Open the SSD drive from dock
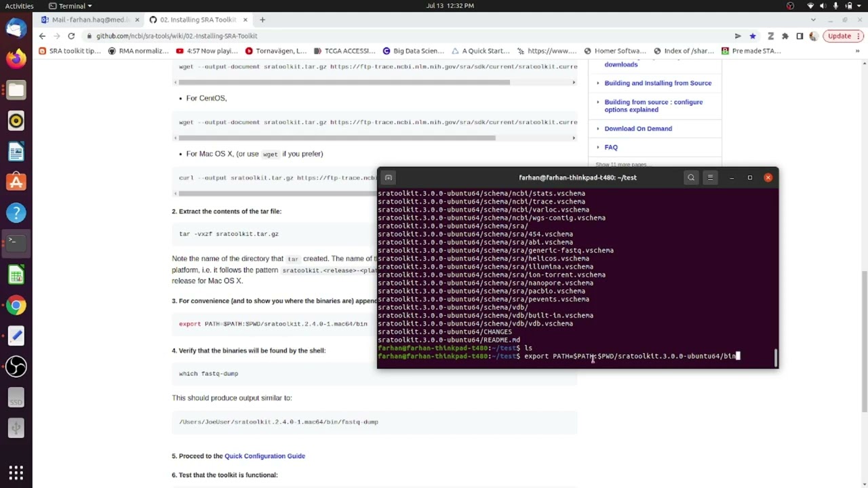Screen dimensions: 868x488 (x=16, y=398)
